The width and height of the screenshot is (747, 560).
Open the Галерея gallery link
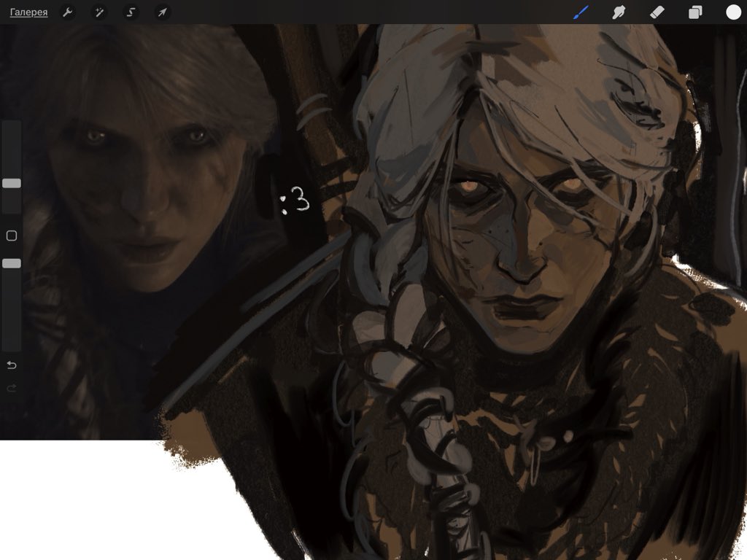click(x=28, y=12)
